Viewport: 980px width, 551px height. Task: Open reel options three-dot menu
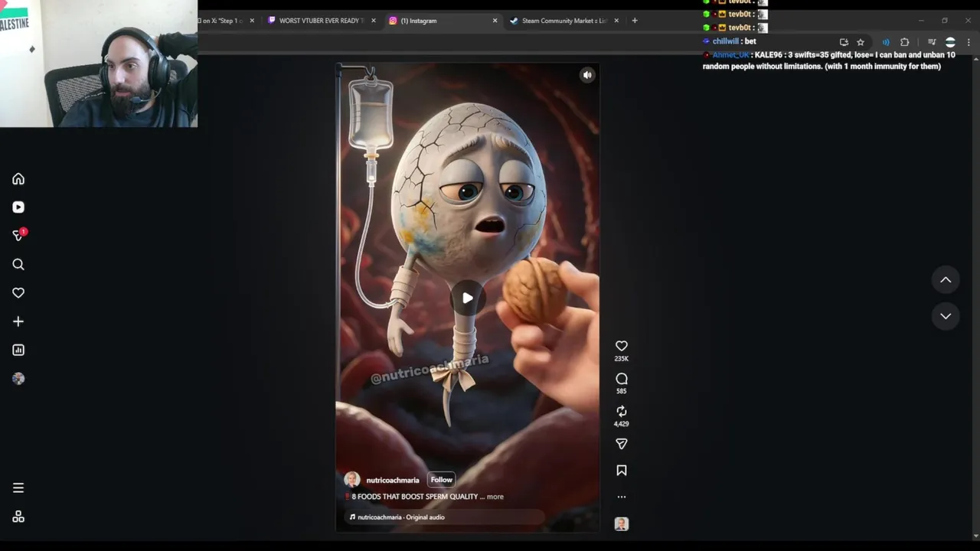622,497
